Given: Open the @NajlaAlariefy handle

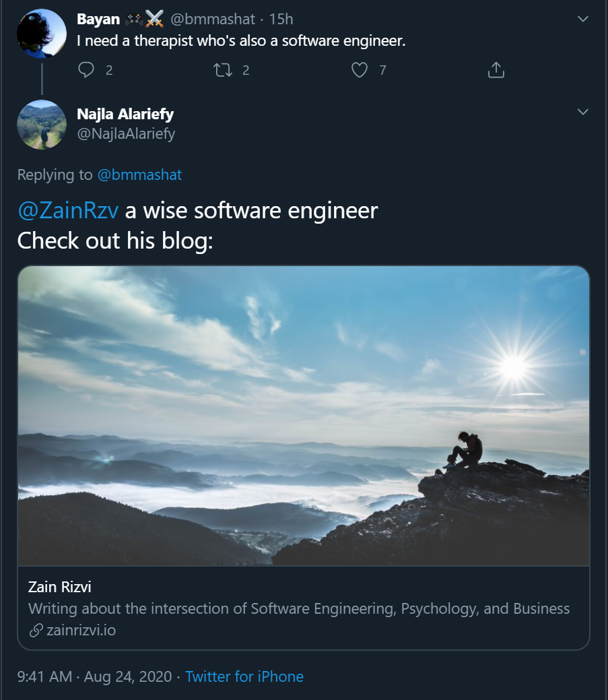Looking at the screenshot, I should click(126, 133).
